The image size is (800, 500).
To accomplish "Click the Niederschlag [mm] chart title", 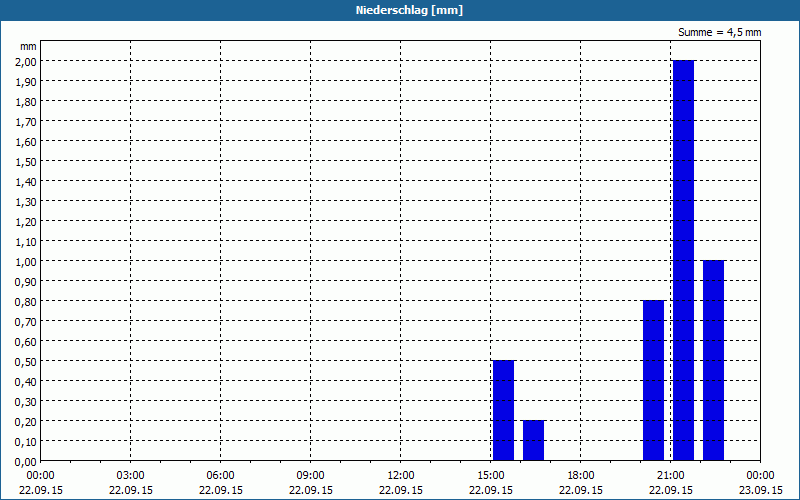I will point(409,10).
